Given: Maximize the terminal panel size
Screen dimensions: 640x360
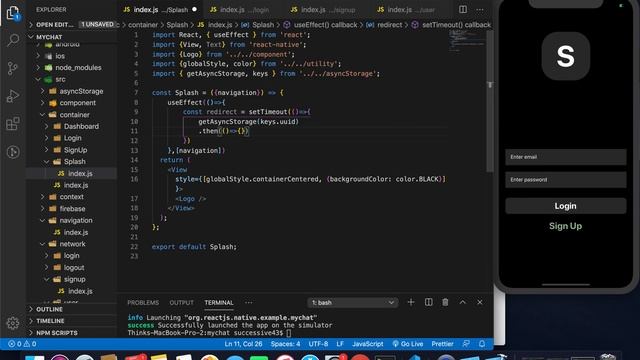Looking at the screenshot, I should pos(462,302).
